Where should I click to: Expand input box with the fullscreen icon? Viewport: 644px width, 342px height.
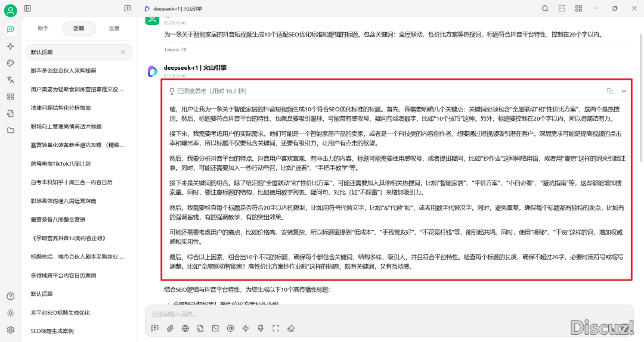pyautogui.click(x=275, y=328)
